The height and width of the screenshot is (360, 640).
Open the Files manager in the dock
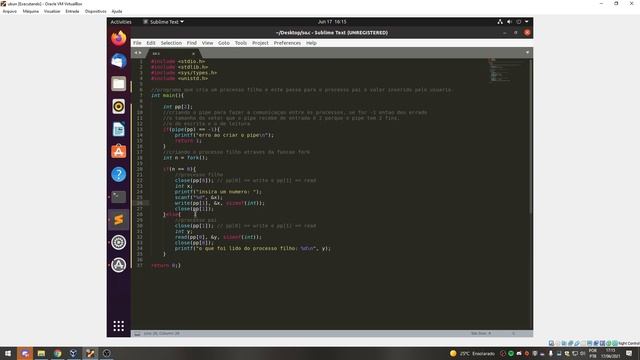coord(119,84)
